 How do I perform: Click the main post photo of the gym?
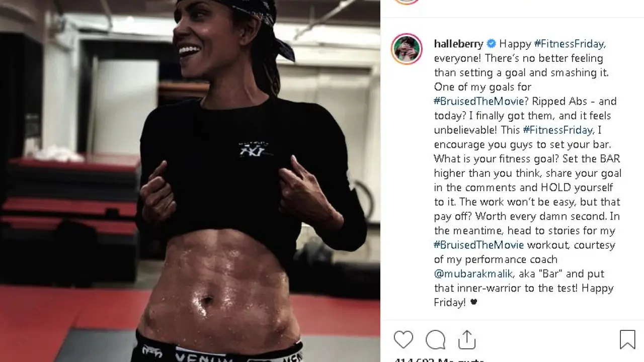pyautogui.click(x=190, y=181)
